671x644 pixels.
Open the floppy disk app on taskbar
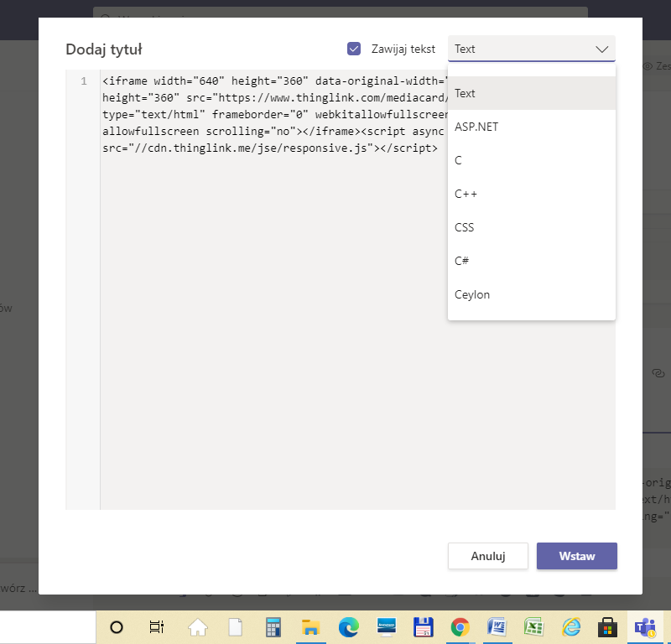pyautogui.click(x=424, y=627)
